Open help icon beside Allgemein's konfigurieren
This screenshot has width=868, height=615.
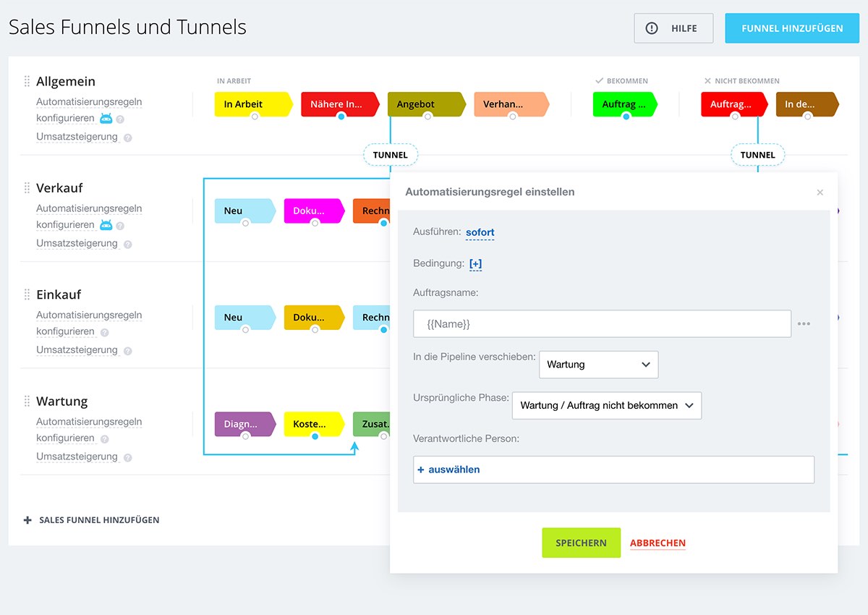(120, 119)
